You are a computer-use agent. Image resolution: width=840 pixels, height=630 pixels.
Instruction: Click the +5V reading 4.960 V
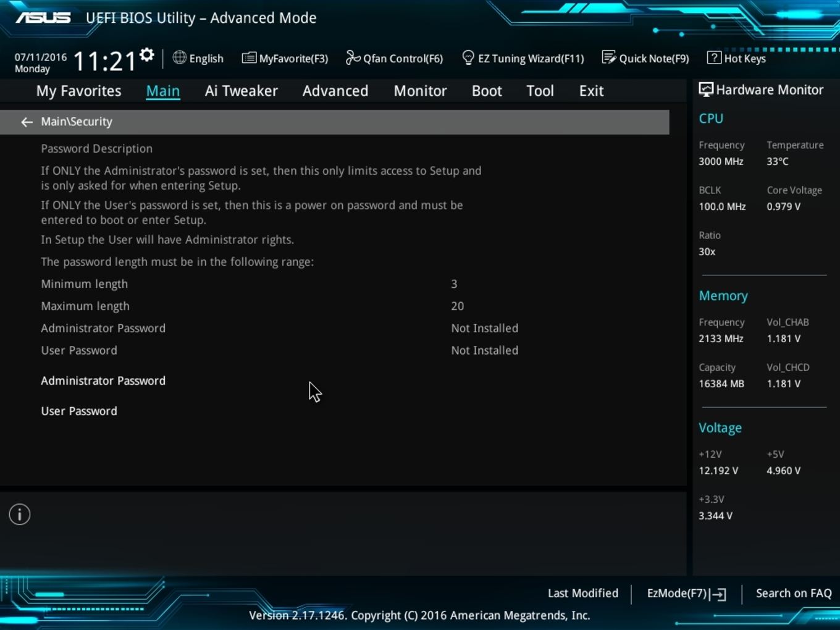783,471
